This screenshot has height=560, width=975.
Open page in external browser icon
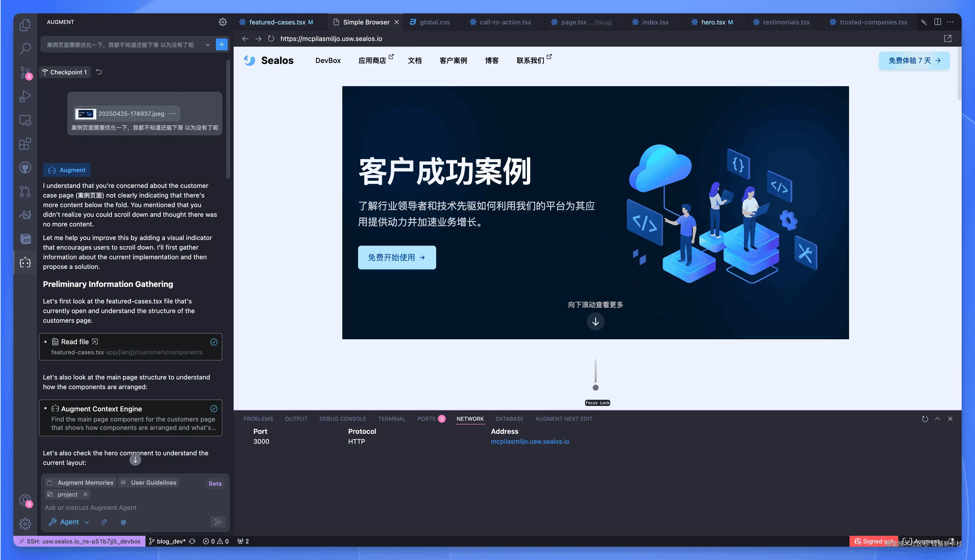(948, 39)
